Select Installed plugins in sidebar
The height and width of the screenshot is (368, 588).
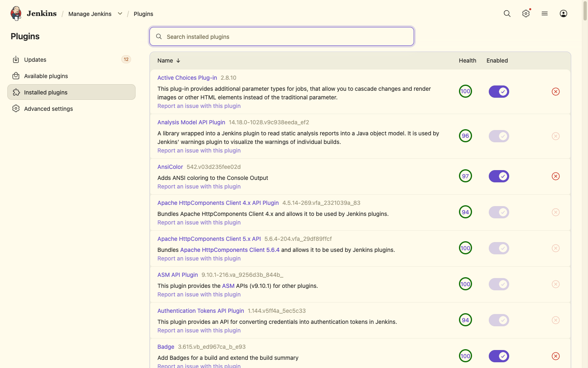coord(71,92)
